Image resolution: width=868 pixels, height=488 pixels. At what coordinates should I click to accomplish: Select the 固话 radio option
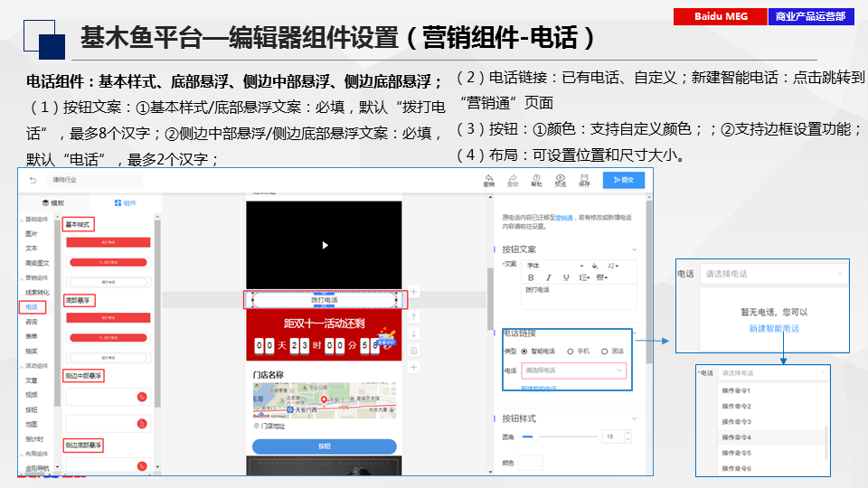[605, 352]
